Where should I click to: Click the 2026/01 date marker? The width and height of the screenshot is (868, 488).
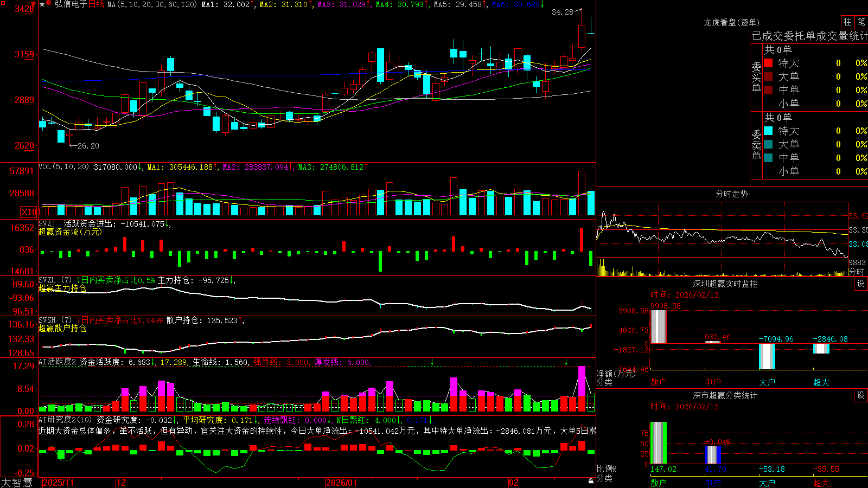342,483
